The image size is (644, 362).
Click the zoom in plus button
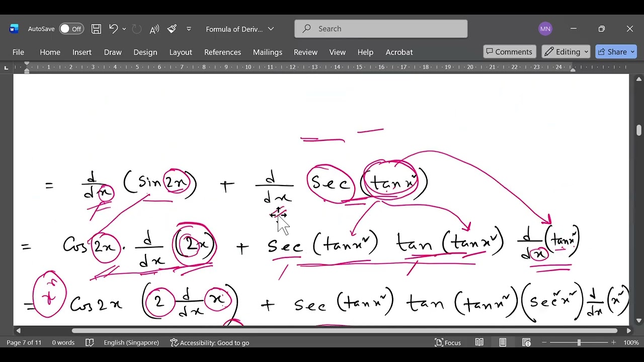click(x=613, y=342)
